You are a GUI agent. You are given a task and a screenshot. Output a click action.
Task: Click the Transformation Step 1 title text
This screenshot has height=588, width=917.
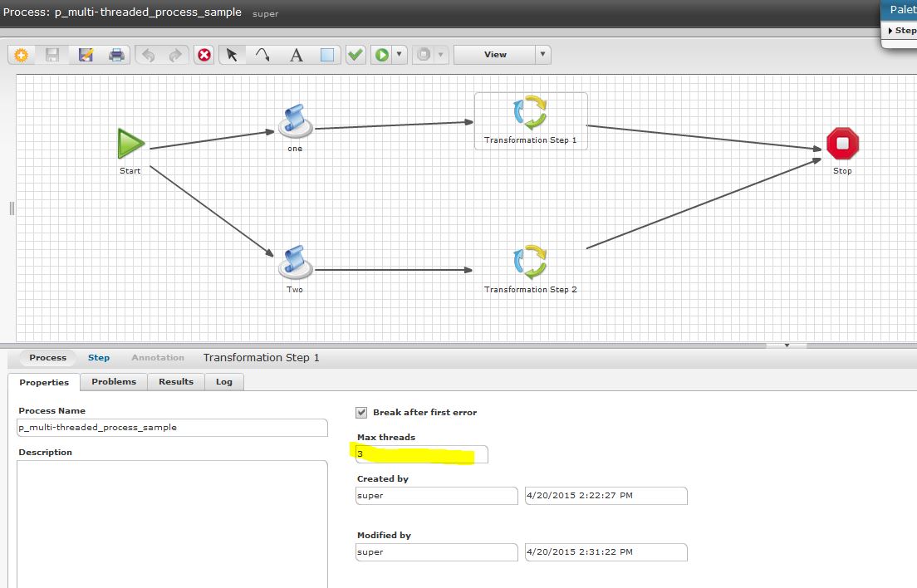point(262,358)
